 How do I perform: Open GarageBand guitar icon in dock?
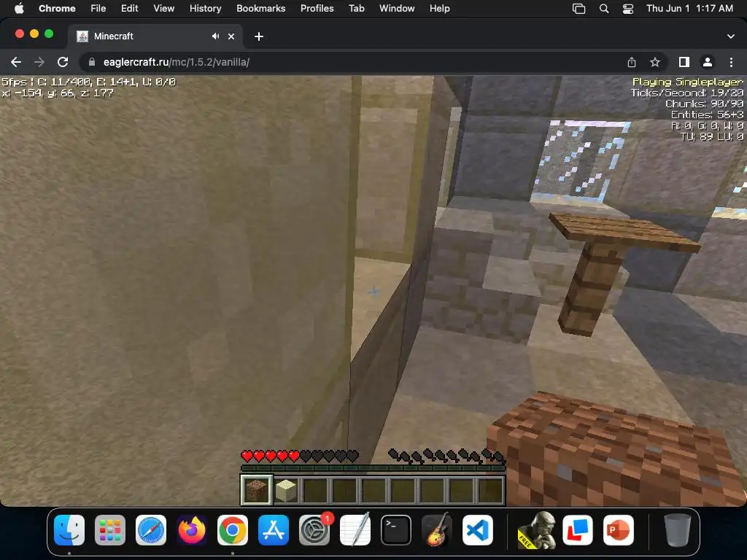[x=437, y=530]
